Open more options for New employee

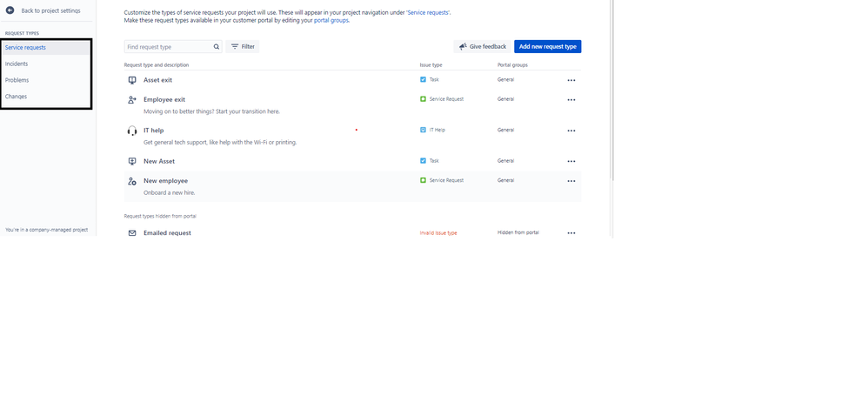[571, 181]
